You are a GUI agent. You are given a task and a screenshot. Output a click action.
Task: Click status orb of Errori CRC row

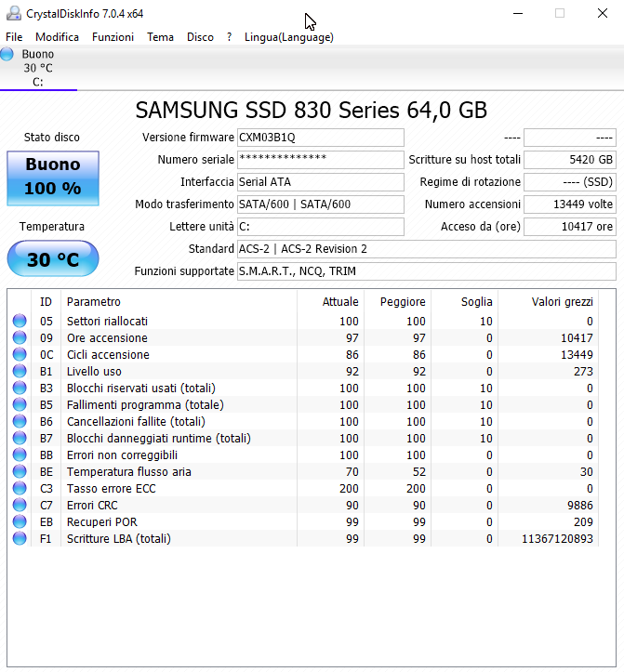tap(20, 505)
